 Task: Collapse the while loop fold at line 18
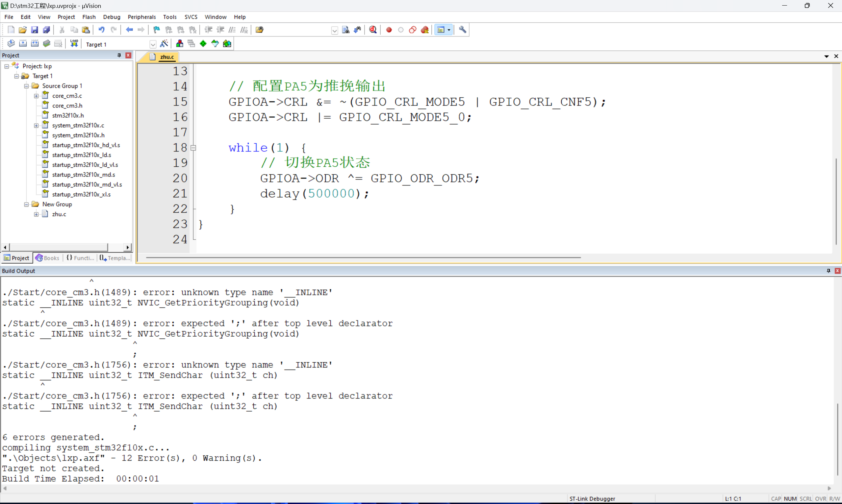(193, 148)
